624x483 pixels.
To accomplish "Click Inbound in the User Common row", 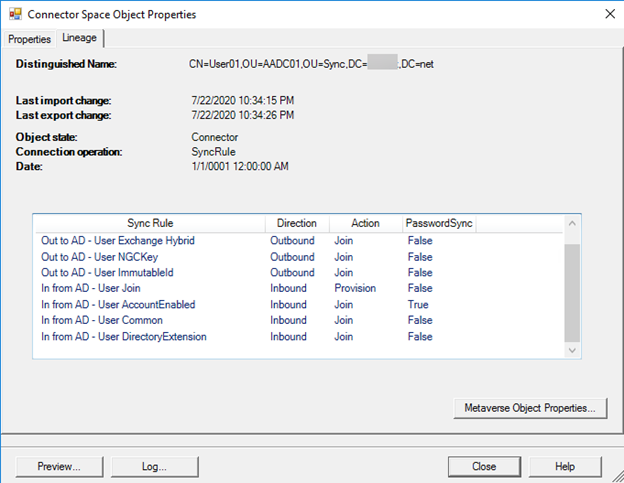I will tap(289, 320).
